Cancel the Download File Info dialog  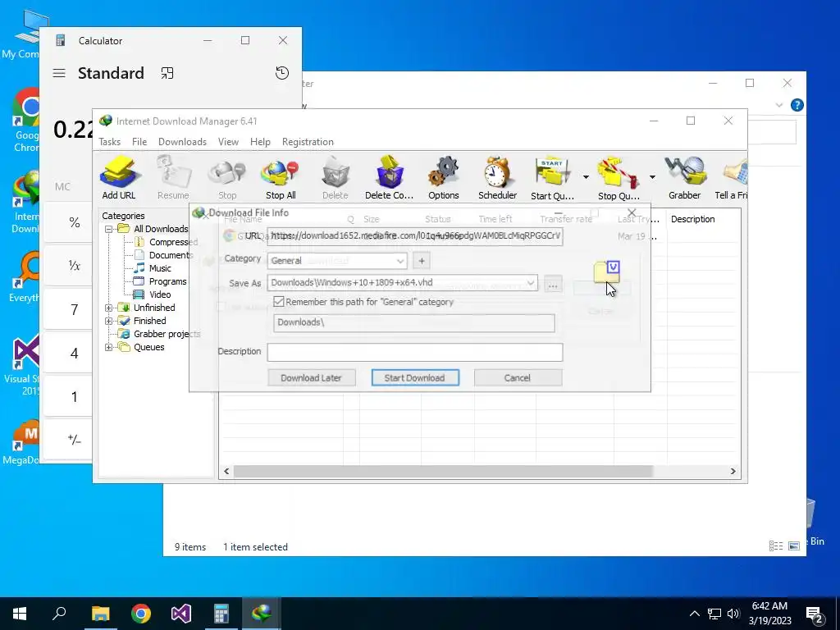tap(518, 377)
